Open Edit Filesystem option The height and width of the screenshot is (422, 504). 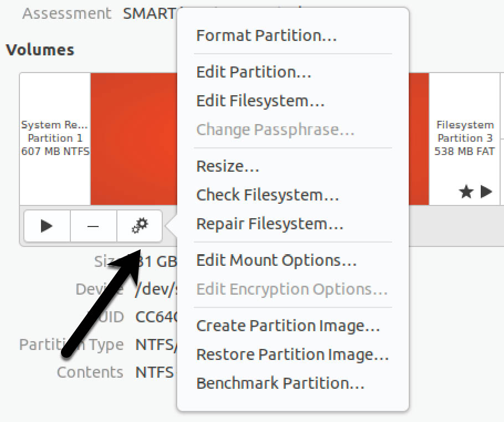[x=260, y=101]
